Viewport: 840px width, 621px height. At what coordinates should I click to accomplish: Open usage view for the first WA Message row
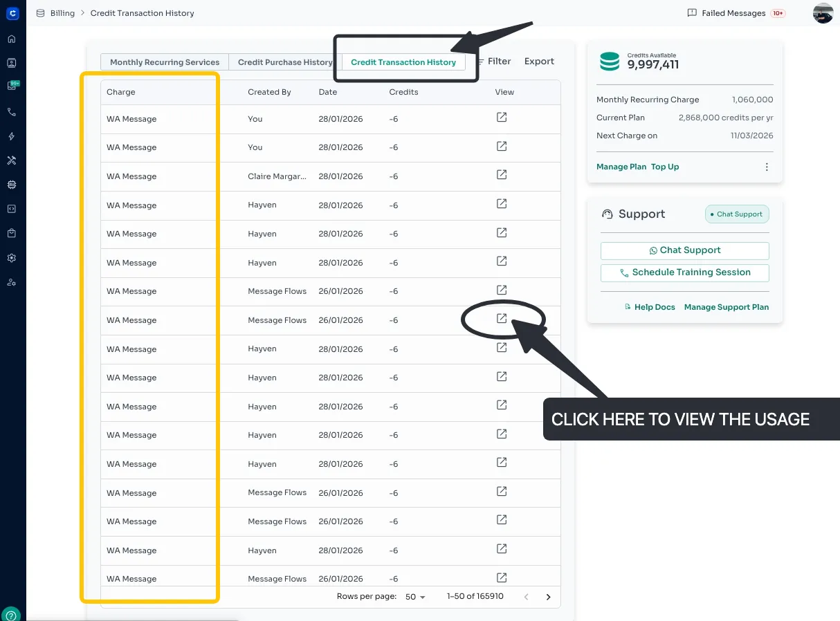502,118
